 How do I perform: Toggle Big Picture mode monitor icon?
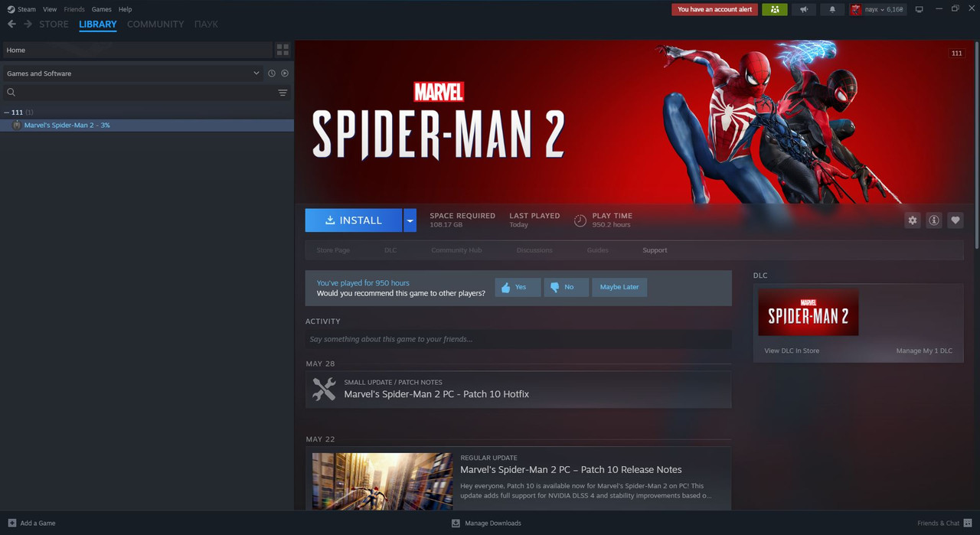(919, 9)
